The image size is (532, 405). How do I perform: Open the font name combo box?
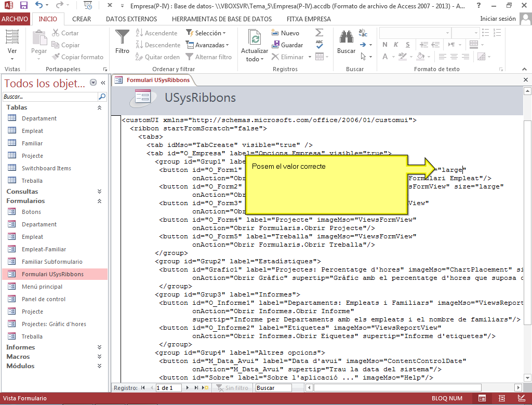click(x=415, y=33)
